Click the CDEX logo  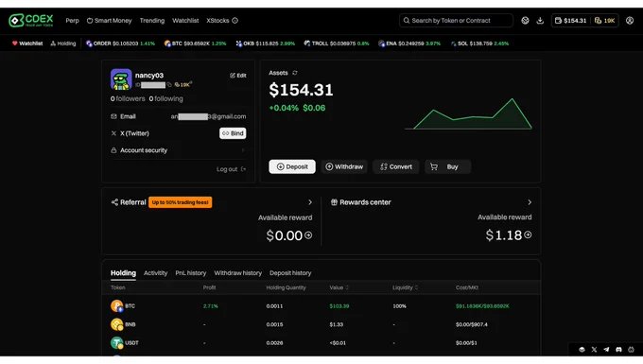tap(31, 20)
